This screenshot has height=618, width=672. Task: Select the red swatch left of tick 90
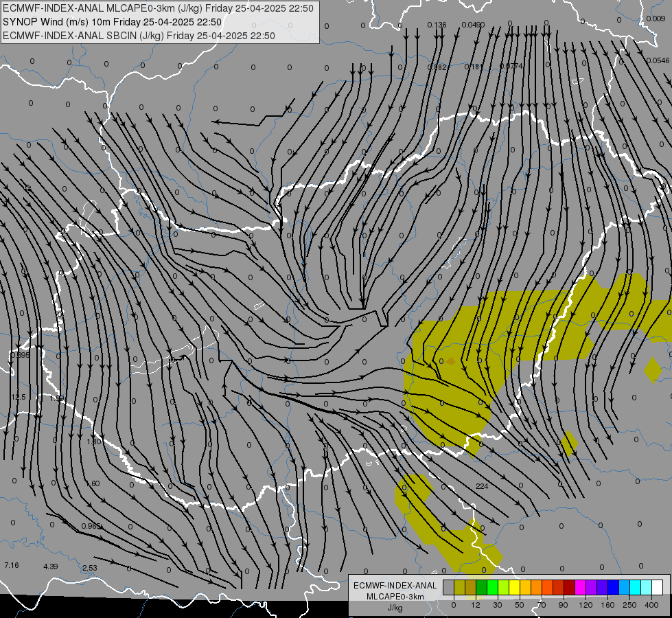tap(559, 587)
